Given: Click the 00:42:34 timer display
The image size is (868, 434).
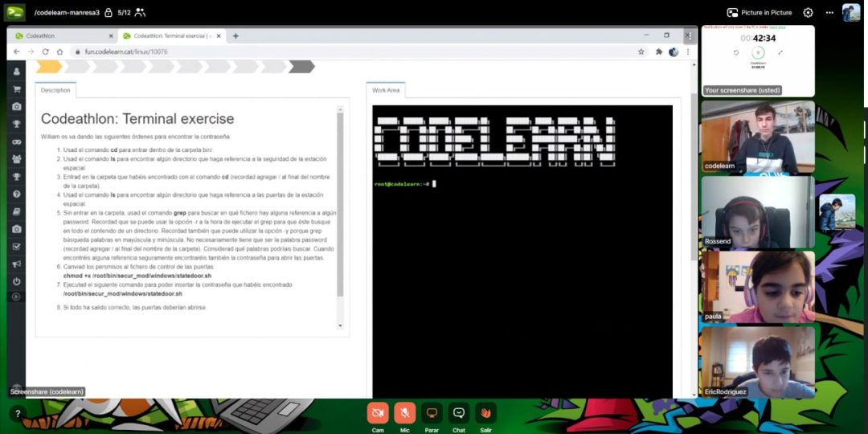Looking at the screenshot, I should point(758,39).
